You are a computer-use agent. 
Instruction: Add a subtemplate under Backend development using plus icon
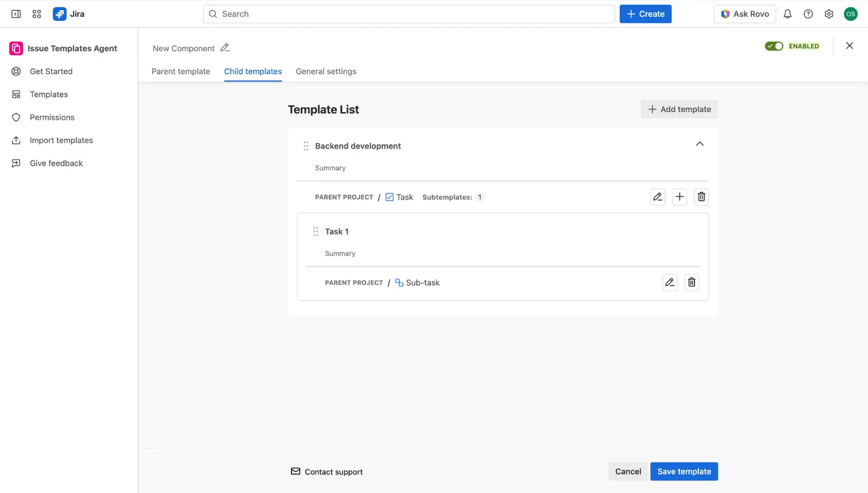click(x=679, y=197)
